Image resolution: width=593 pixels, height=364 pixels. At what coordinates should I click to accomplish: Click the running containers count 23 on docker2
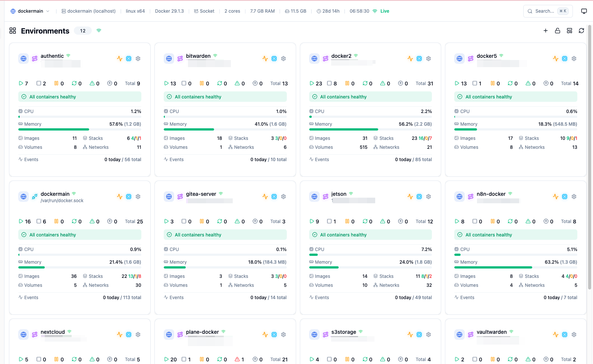316,84
